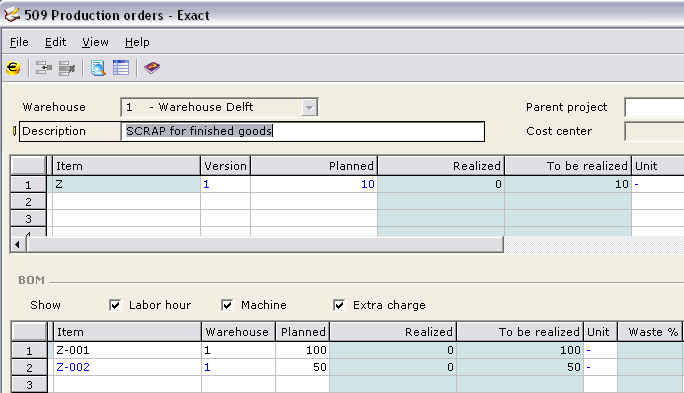Click the blue table columns toolbar icon
This screenshot has height=393, width=684.
click(121, 68)
